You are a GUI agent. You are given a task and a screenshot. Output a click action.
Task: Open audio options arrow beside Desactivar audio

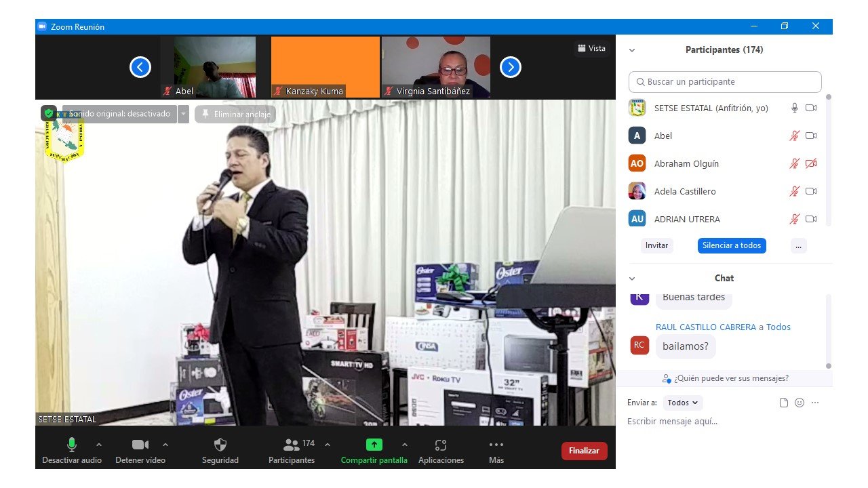pos(99,445)
